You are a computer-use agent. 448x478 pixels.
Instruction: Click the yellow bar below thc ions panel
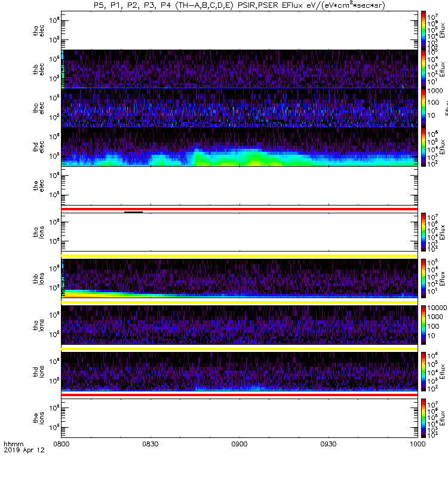[x=240, y=349]
